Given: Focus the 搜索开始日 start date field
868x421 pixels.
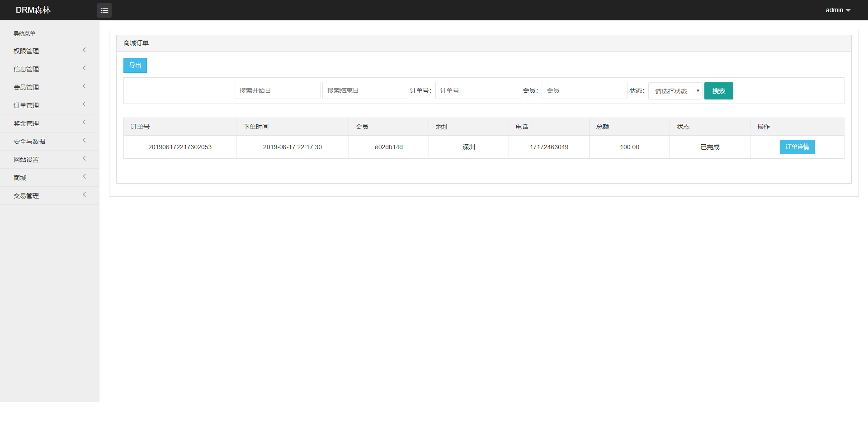Looking at the screenshot, I should pyautogui.click(x=278, y=90).
